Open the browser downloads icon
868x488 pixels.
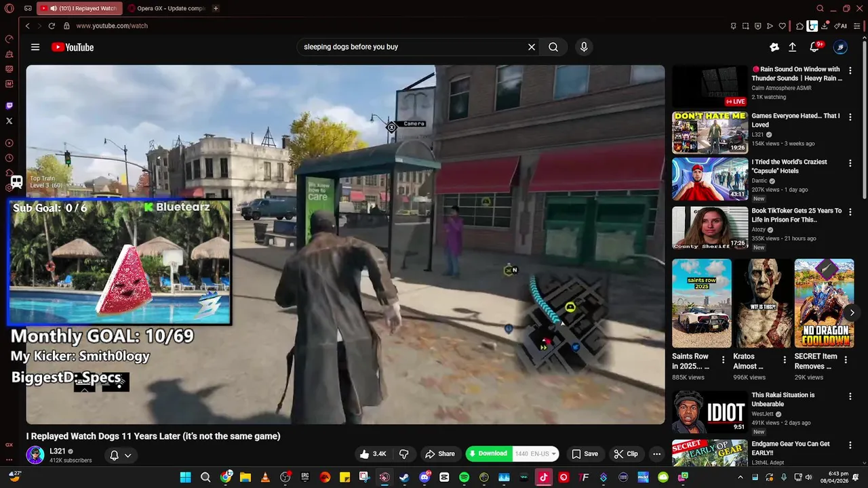coord(825,26)
